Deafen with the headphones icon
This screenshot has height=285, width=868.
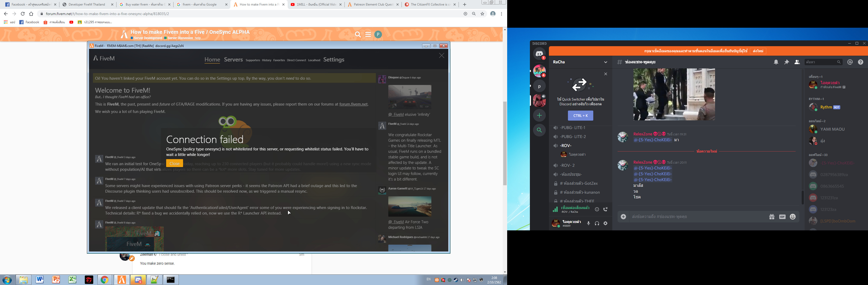pos(597,223)
